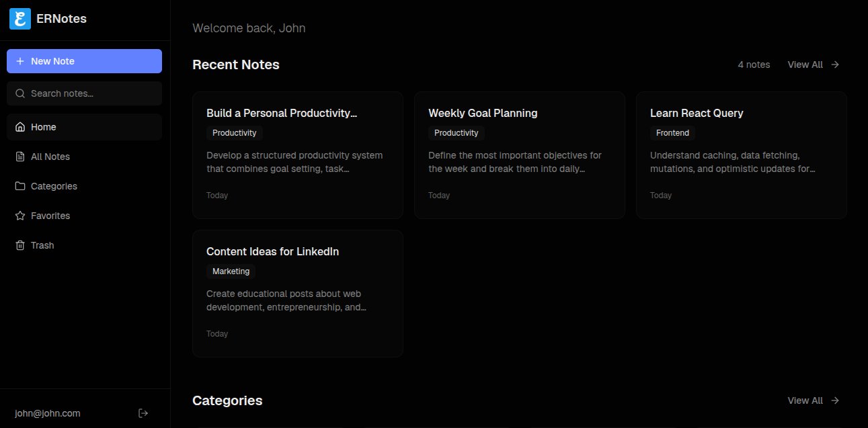This screenshot has width=868, height=428.
Task: Click the Recent Notes heading
Action: click(236, 65)
